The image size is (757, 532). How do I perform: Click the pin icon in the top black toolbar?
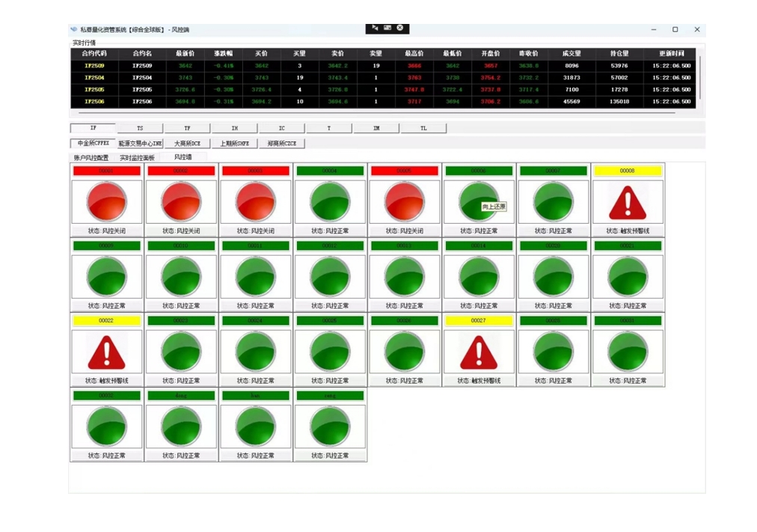point(375,28)
